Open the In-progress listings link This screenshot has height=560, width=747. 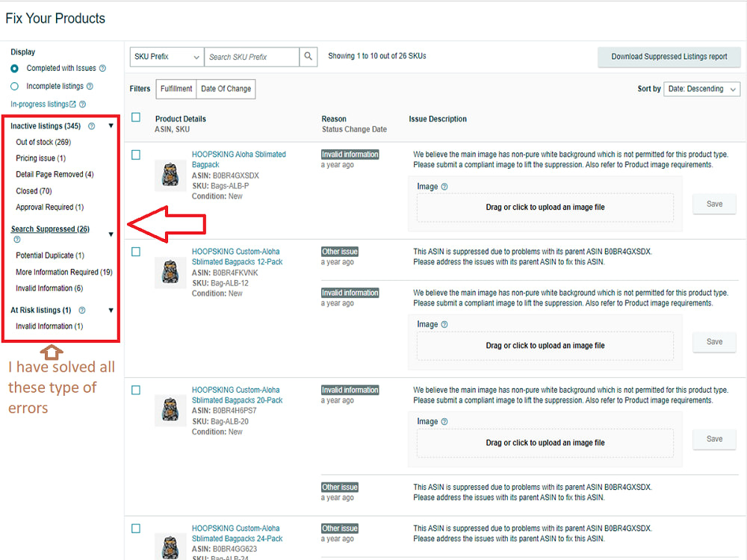pos(43,105)
